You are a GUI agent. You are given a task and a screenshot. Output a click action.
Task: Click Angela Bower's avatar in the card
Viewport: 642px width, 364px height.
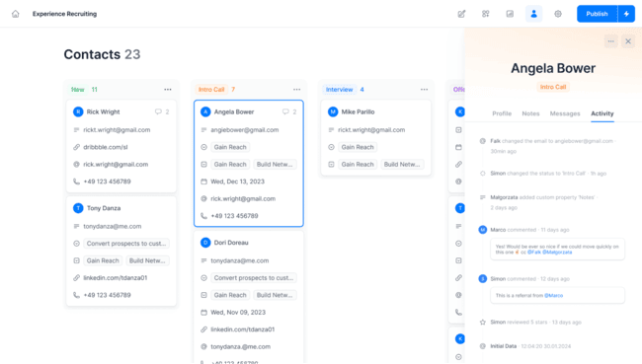[x=205, y=111]
